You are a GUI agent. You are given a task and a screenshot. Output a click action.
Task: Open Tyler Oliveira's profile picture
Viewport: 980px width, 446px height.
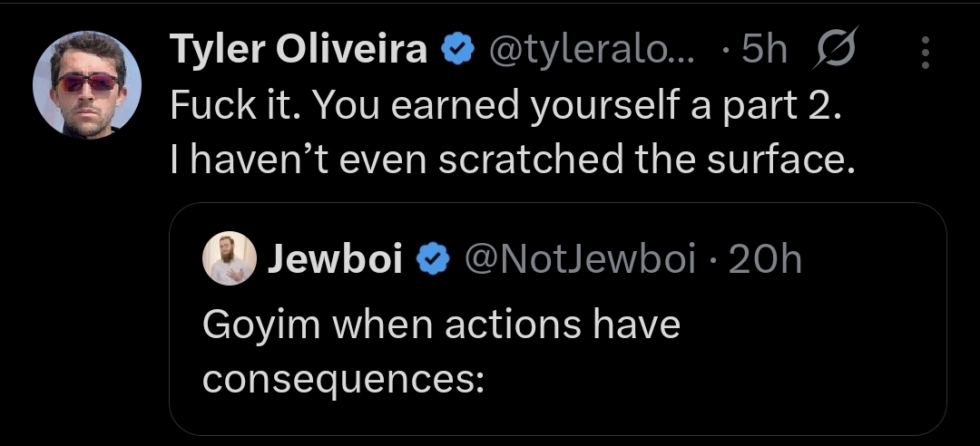86,85
